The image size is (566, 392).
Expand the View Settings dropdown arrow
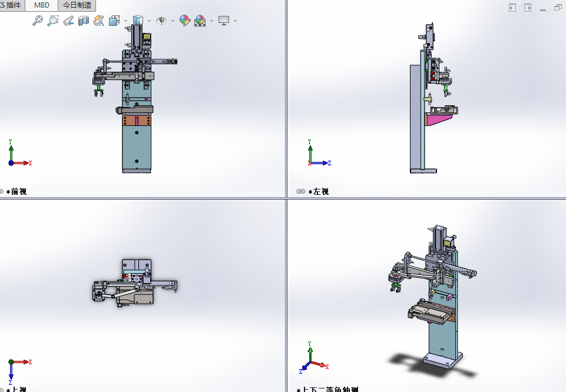[235, 21]
